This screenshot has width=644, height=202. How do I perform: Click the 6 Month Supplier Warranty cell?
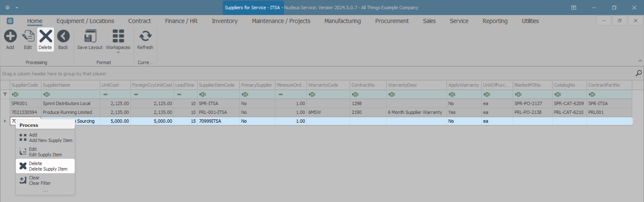(x=417, y=112)
